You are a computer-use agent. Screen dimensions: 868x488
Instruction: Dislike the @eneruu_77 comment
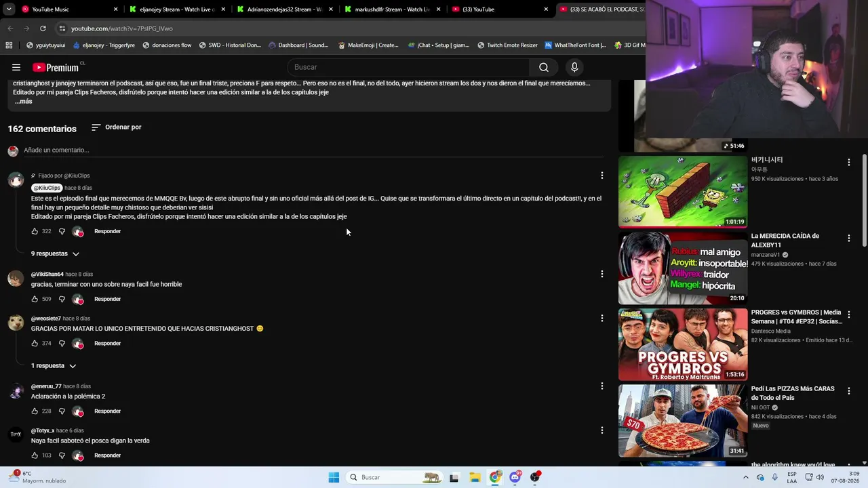[x=62, y=411]
